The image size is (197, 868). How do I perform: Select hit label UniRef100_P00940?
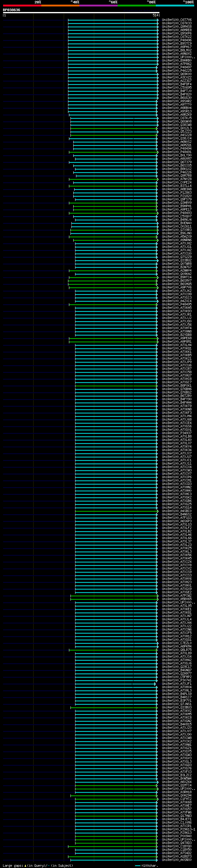point(177,836)
